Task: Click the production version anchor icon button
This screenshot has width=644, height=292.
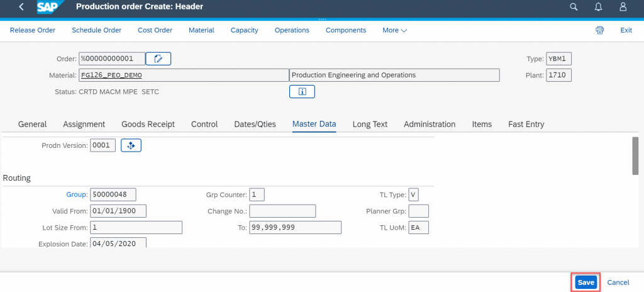Action: pyautogui.click(x=131, y=145)
